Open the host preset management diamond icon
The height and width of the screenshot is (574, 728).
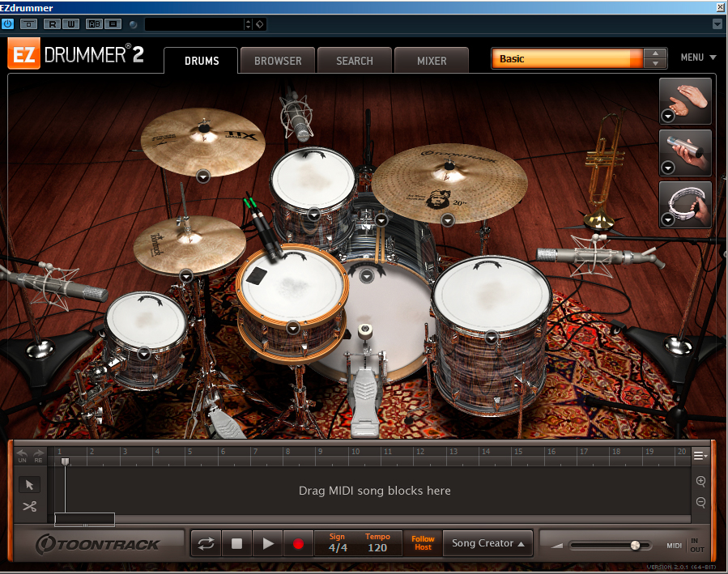click(260, 24)
